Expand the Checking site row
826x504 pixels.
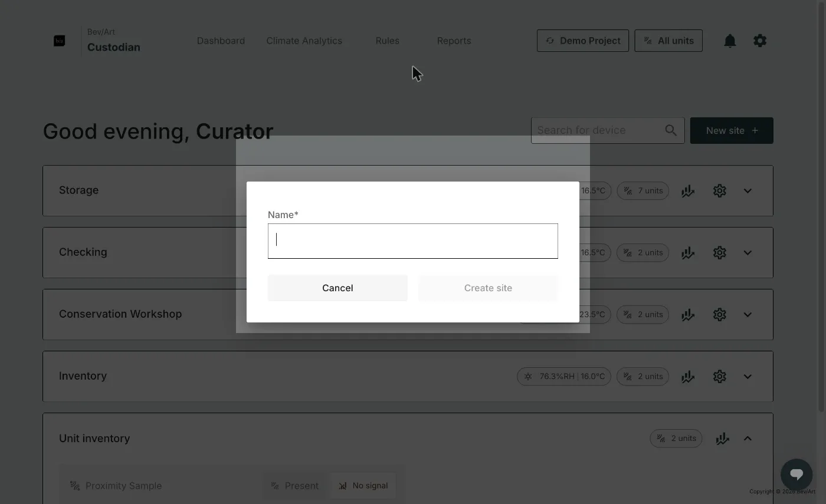(748, 253)
